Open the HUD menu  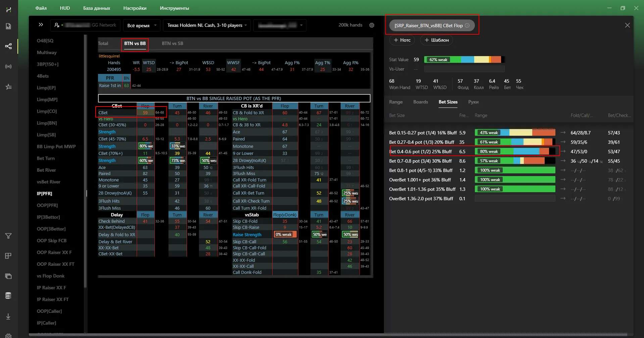tap(65, 8)
